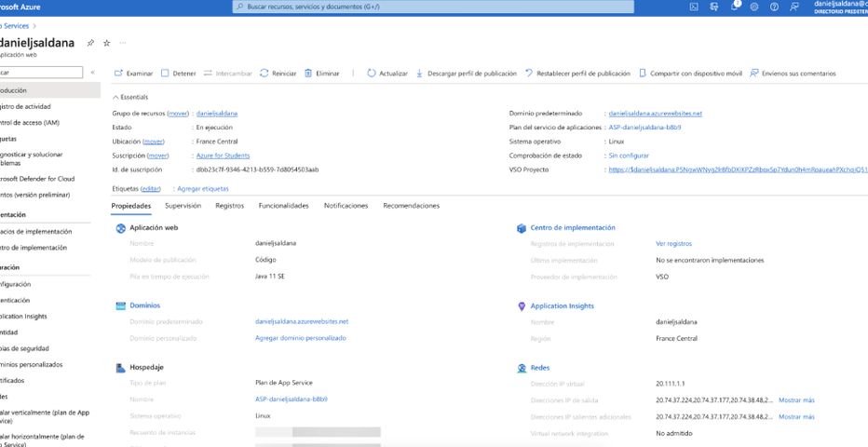This screenshot has width=868, height=447.
Task: Click Centro de implementación cube icon
Action: coord(521,228)
